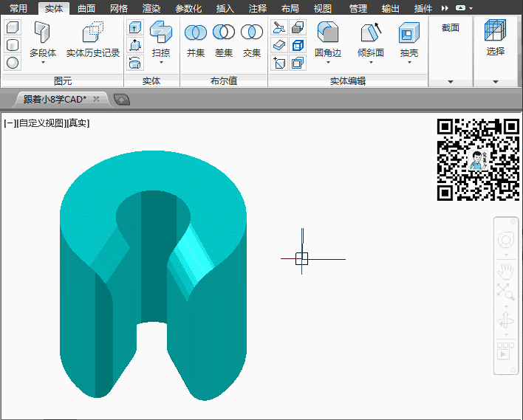Click the Full Navigation Wheel icon
Viewport: 523px width, 420px height.
(506, 240)
